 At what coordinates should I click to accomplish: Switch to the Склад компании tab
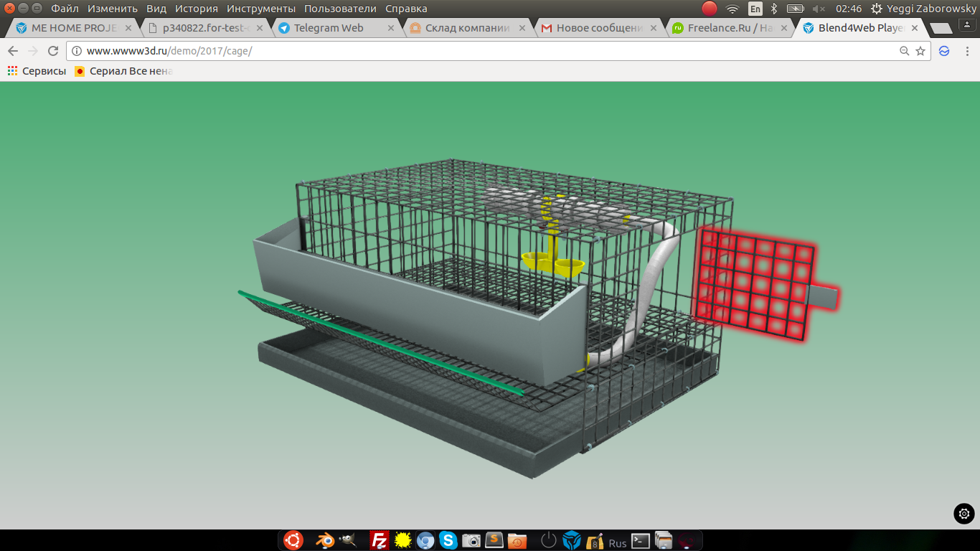(x=467, y=28)
